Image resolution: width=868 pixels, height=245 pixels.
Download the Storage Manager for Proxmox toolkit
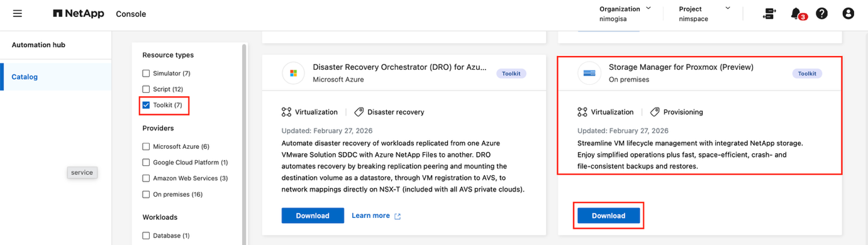coord(608,215)
